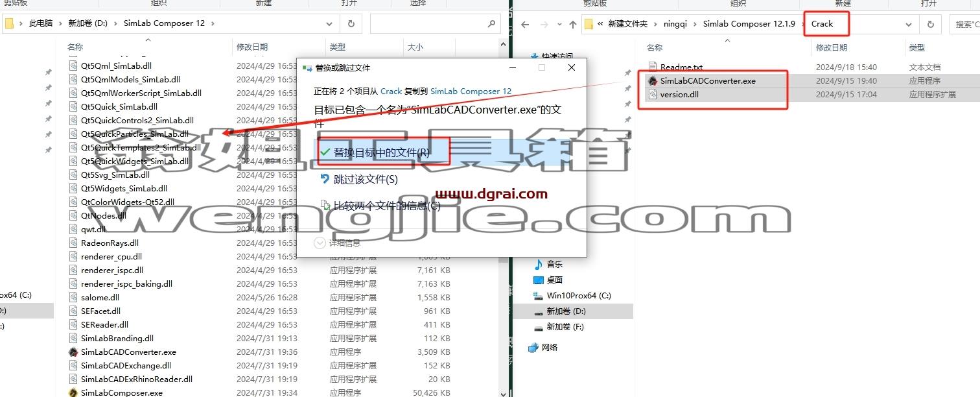Expand the More details (详细信息) chevron
This screenshot has width=980, height=397.
(x=320, y=243)
